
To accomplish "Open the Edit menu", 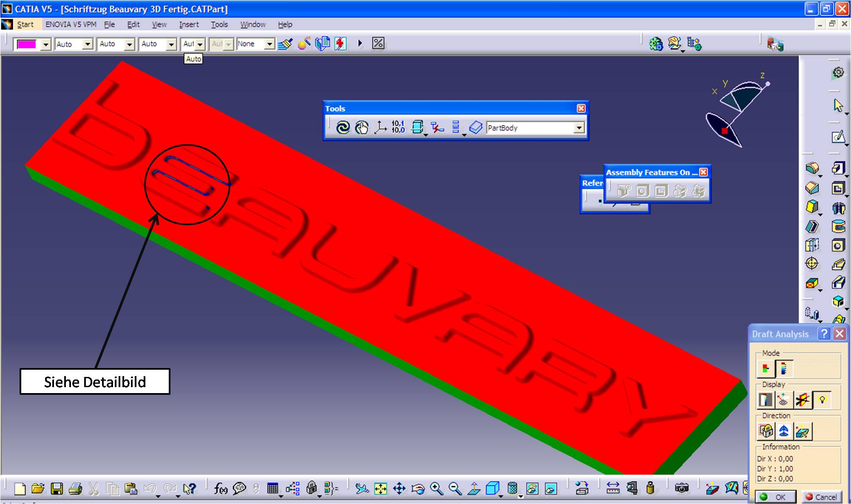I will click(x=133, y=25).
